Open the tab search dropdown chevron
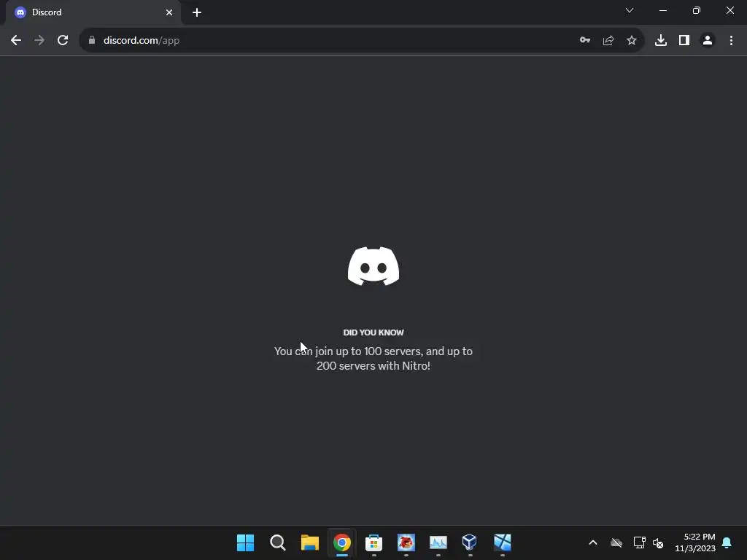This screenshot has height=560, width=747. [630, 10]
